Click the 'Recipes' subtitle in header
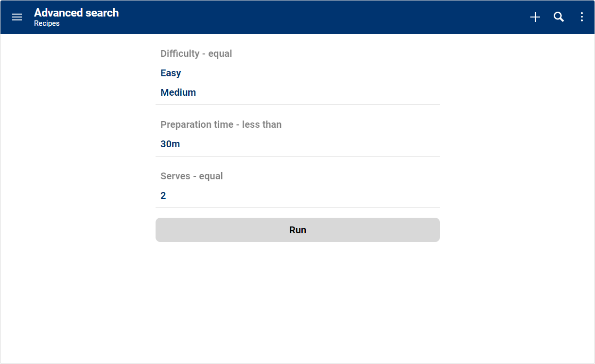Image resolution: width=595 pixels, height=364 pixels. click(47, 23)
